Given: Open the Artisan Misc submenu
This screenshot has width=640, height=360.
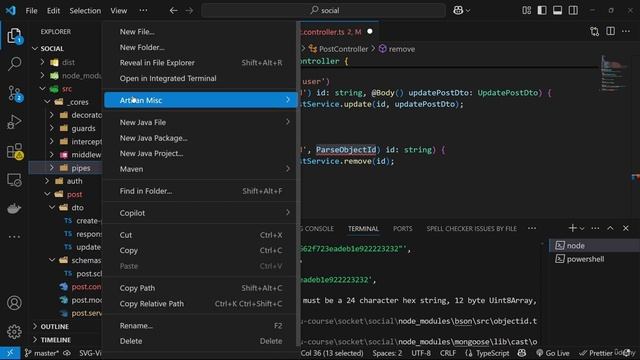Looking at the screenshot, I should coord(200,100).
